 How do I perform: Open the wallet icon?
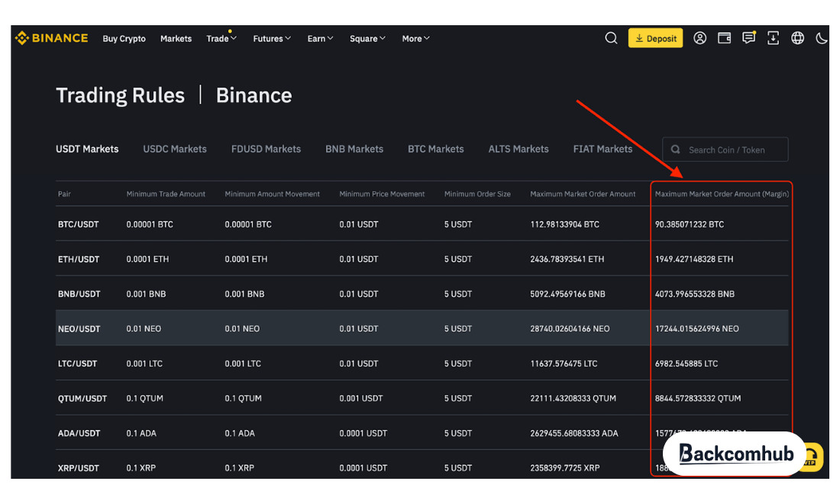coord(724,38)
